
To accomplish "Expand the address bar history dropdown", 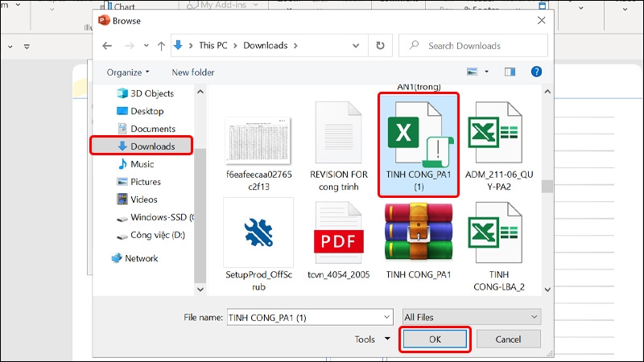I will click(356, 46).
